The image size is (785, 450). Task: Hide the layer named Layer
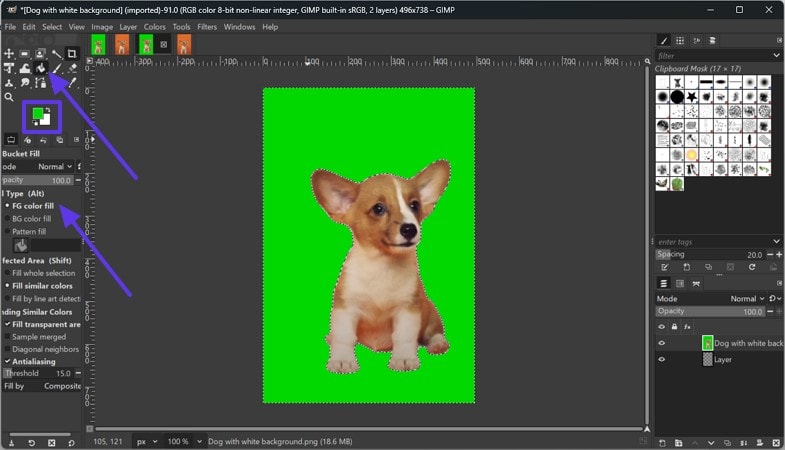pyautogui.click(x=662, y=359)
